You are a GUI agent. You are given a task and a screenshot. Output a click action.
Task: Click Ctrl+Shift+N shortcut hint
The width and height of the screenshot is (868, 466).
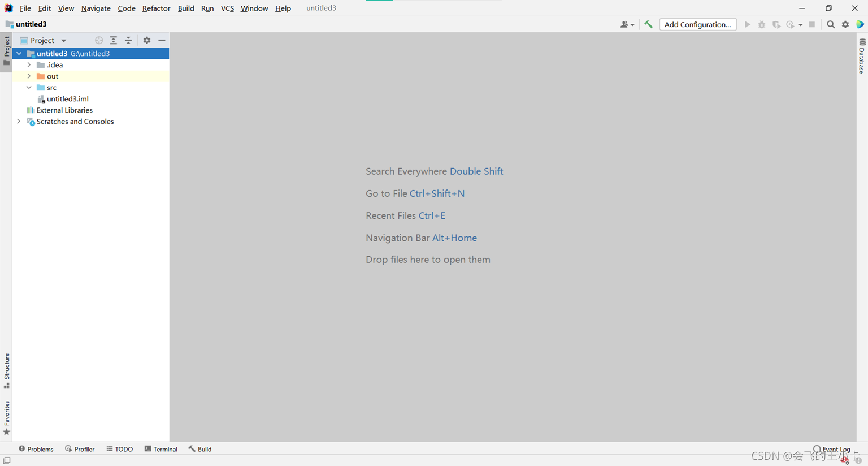[x=437, y=193]
